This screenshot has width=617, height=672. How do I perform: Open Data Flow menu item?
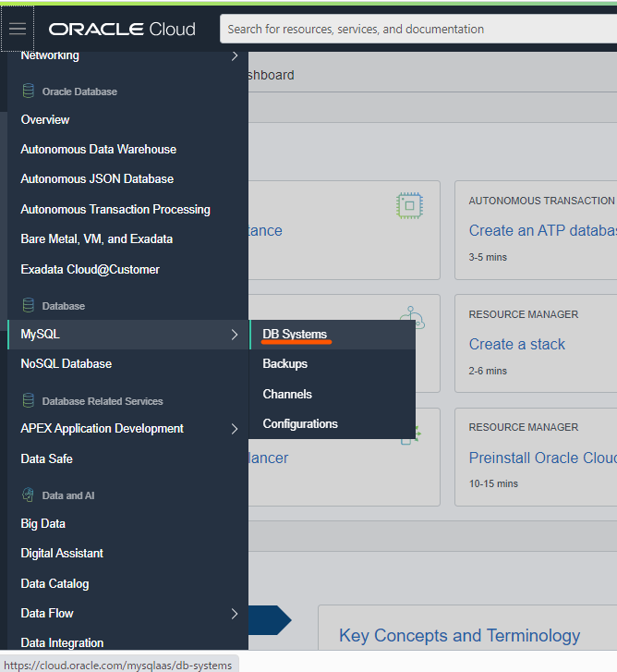[47, 613]
